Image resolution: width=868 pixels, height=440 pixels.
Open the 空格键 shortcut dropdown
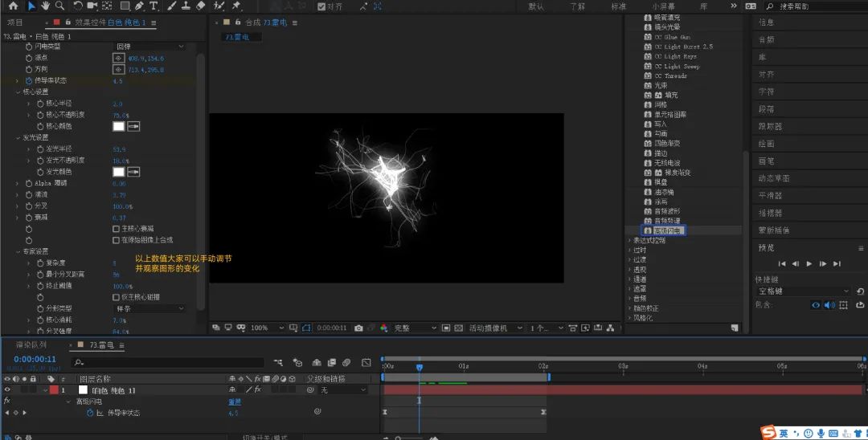coord(802,291)
